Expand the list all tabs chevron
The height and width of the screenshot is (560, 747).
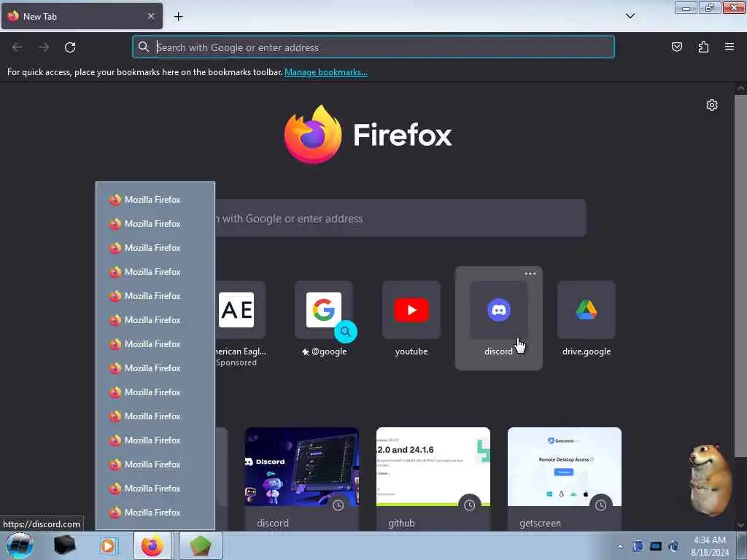coord(630,16)
